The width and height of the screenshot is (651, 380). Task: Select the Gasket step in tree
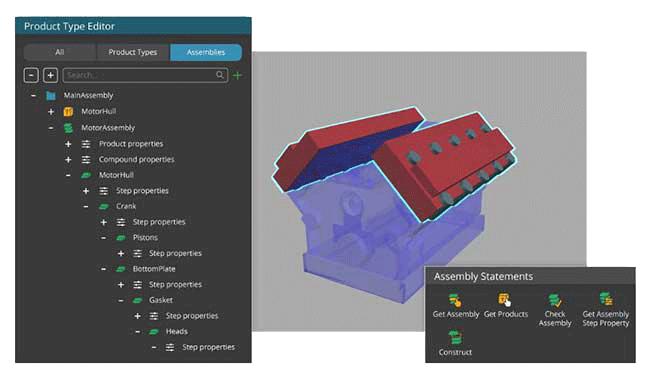pos(161,300)
